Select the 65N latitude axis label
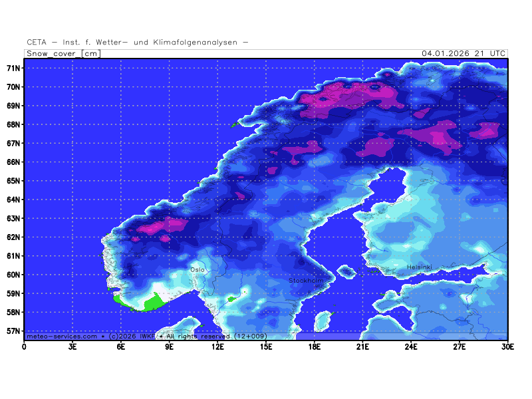 point(13,181)
